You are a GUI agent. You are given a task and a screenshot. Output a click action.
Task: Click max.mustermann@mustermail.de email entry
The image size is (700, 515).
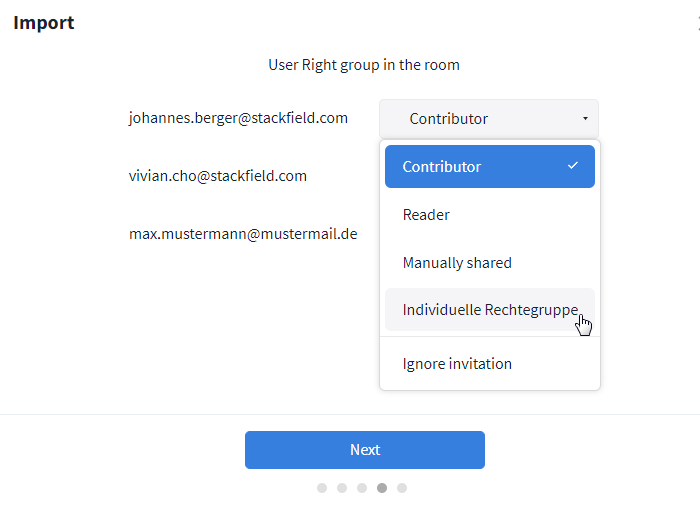coord(243,234)
